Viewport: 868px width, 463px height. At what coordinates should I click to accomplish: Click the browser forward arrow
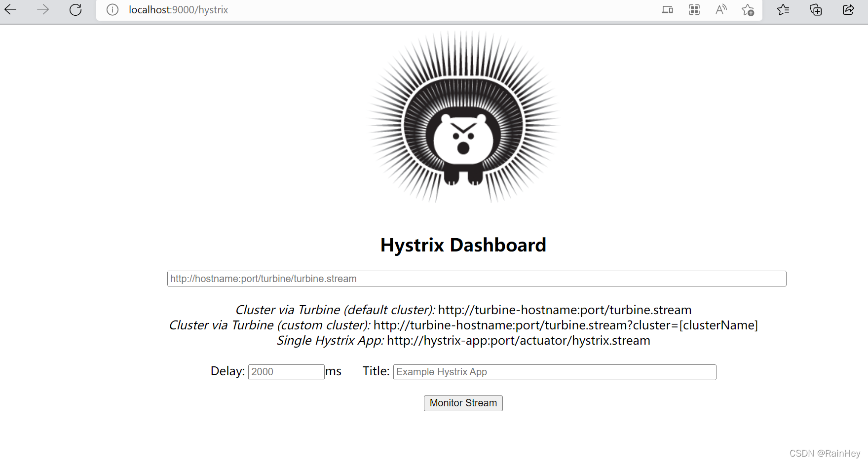(43, 9)
